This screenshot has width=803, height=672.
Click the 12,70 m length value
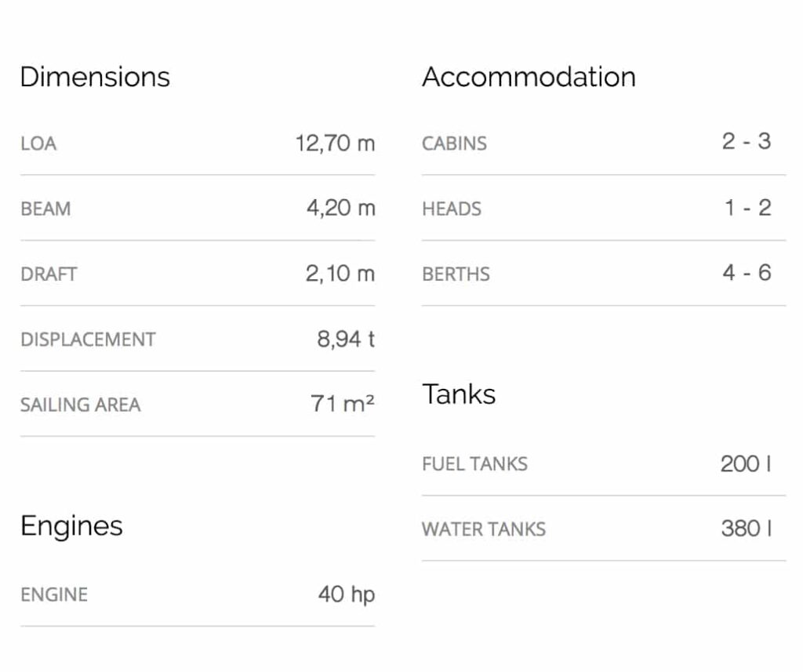pos(335,143)
